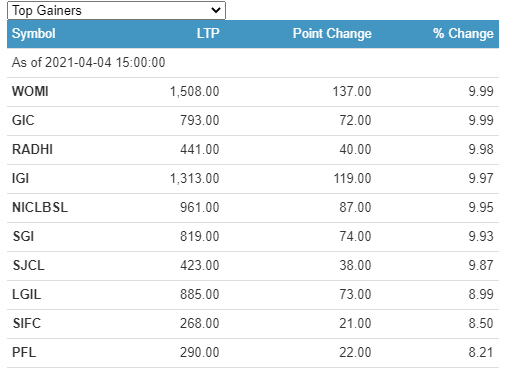Open the WOMI stock symbol

click(x=30, y=91)
